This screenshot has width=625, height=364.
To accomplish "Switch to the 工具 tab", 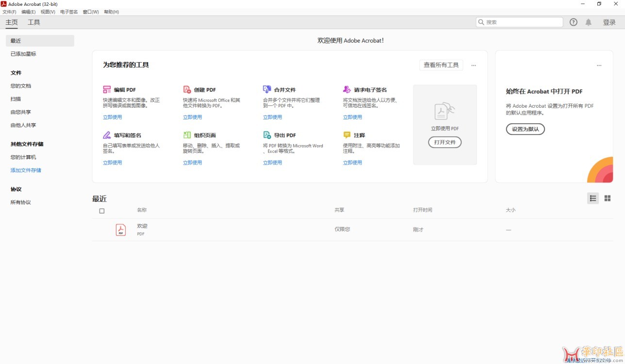I will pyautogui.click(x=34, y=22).
